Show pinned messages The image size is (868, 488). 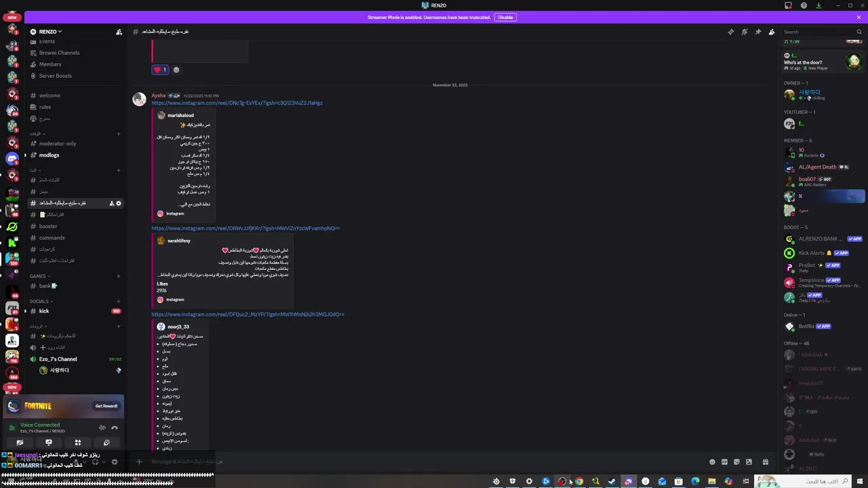(757, 32)
